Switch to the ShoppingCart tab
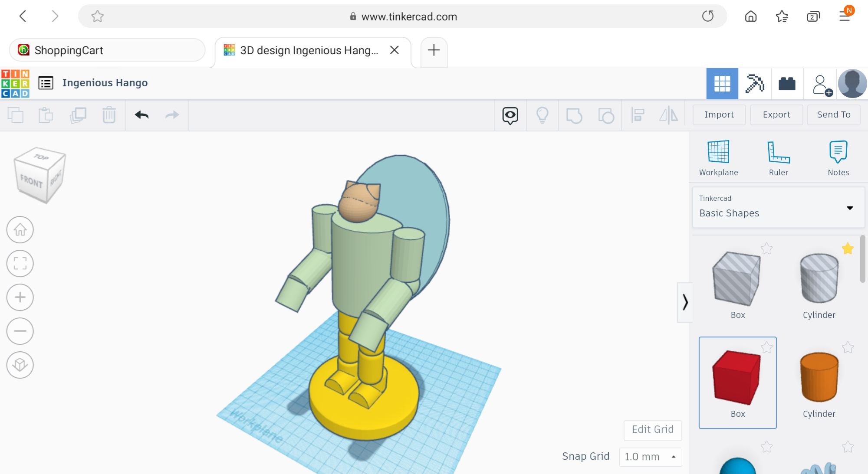This screenshot has height=474, width=868. click(x=107, y=50)
